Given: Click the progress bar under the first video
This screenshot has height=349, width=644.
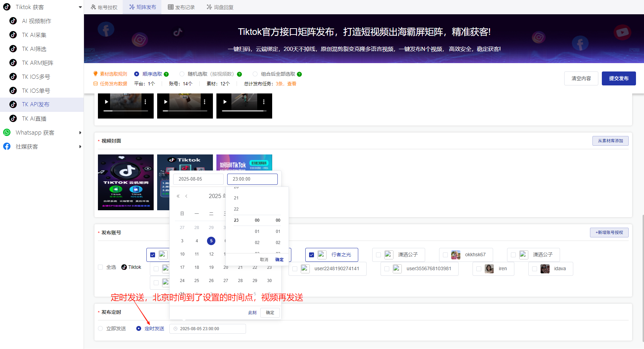Looking at the screenshot, I should pyautogui.click(x=125, y=112).
